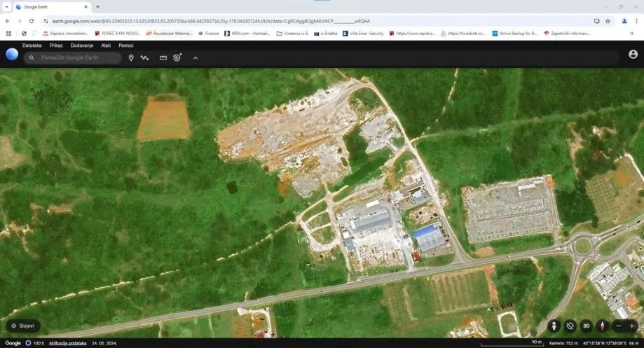Select the draw path or polygon tool

144,57
